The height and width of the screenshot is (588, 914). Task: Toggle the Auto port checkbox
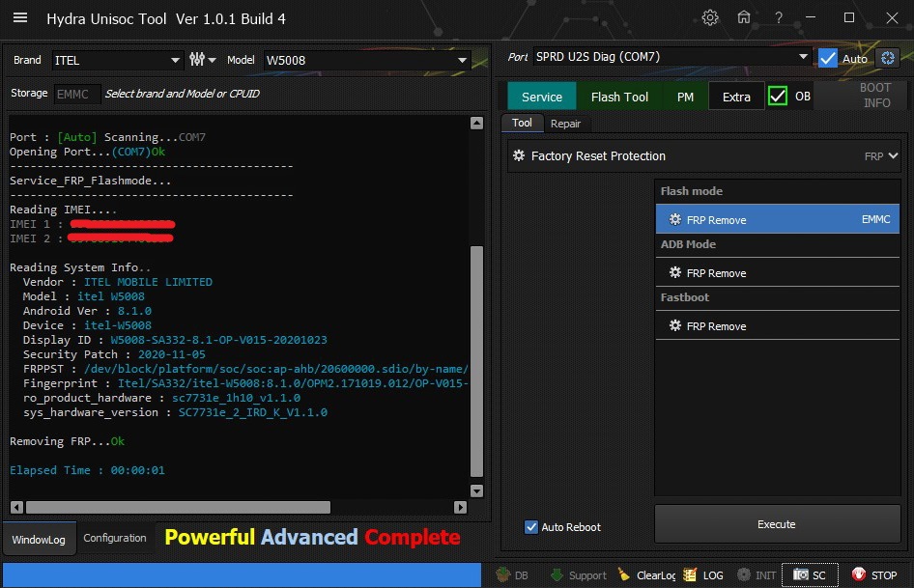(x=827, y=58)
